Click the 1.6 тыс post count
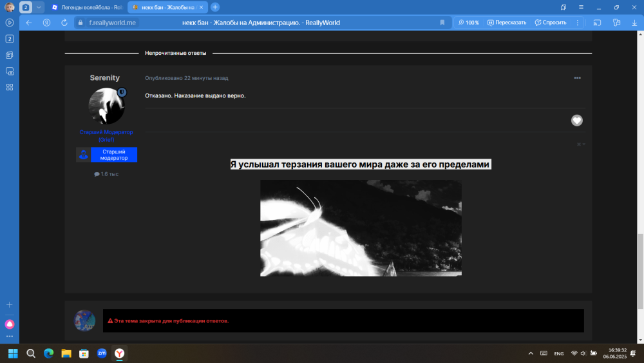The image size is (644, 363). click(106, 174)
